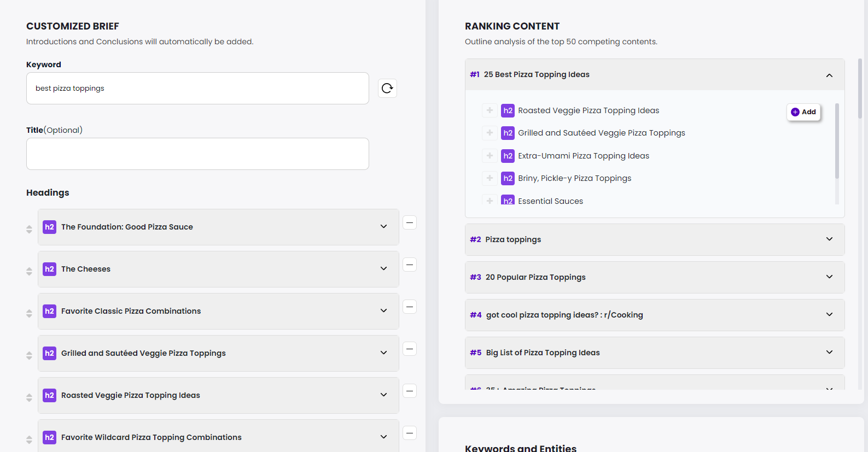Click the Ranking Content panel scrollbar
This screenshot has height=452, width=868.
click(x=860, y=89)
